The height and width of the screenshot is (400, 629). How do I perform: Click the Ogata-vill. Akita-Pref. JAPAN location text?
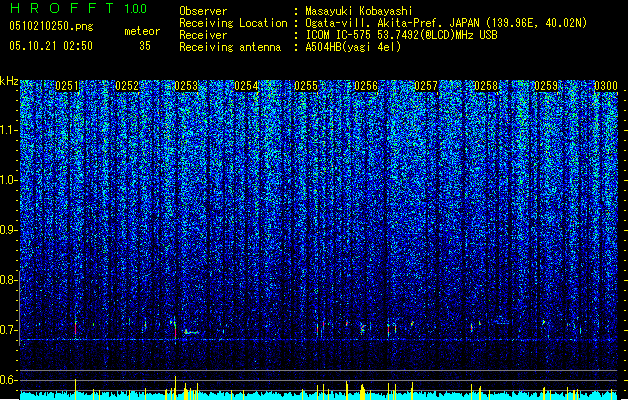pos(446,23)
